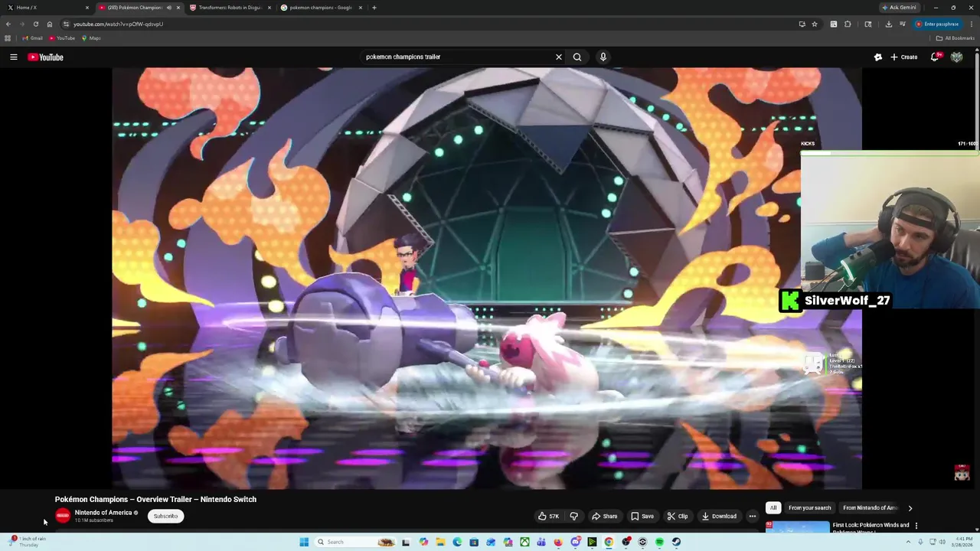Open the Nintendo of America channel name
980x551 pixels.
[x=103, y=513]
